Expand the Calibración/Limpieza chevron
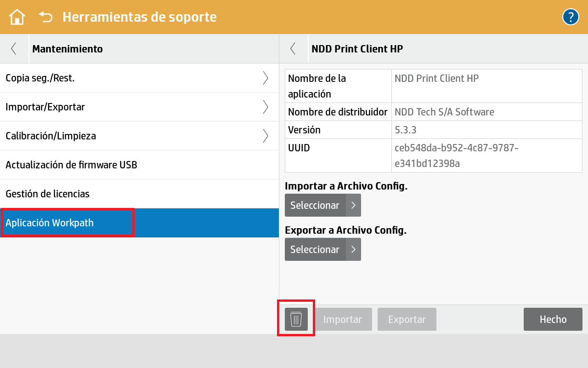Screen dimensions: 588x368 pyautogui.click(x=266, y=136)
